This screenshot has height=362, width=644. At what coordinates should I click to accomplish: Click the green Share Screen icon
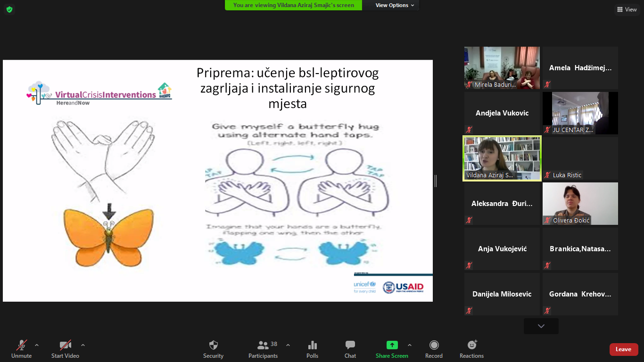[392, 345]
